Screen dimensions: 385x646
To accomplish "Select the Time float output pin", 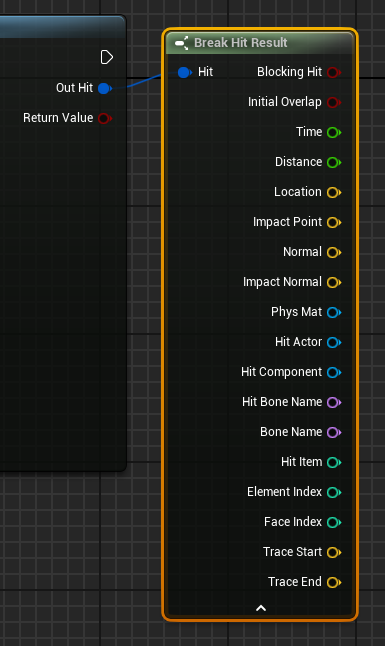I will tap(333, 132).
